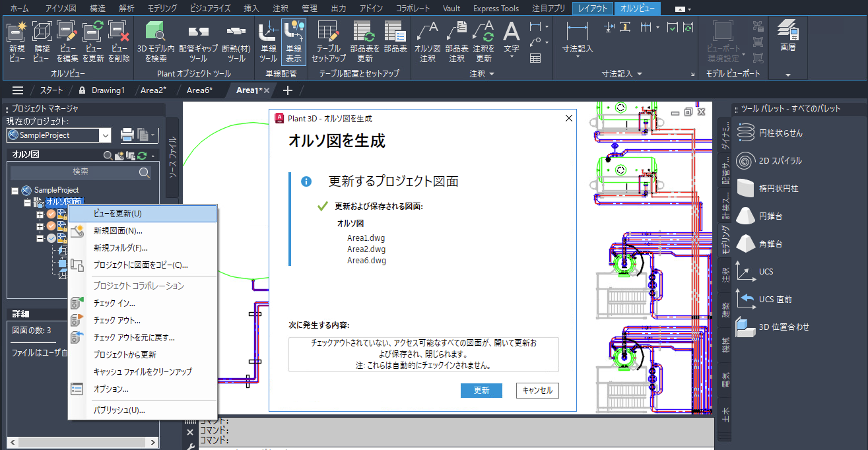Viewport: 868px width, 450px height.
Task: Click the dimension check icon with green checkmark
Action: click(x=672, y=27)
